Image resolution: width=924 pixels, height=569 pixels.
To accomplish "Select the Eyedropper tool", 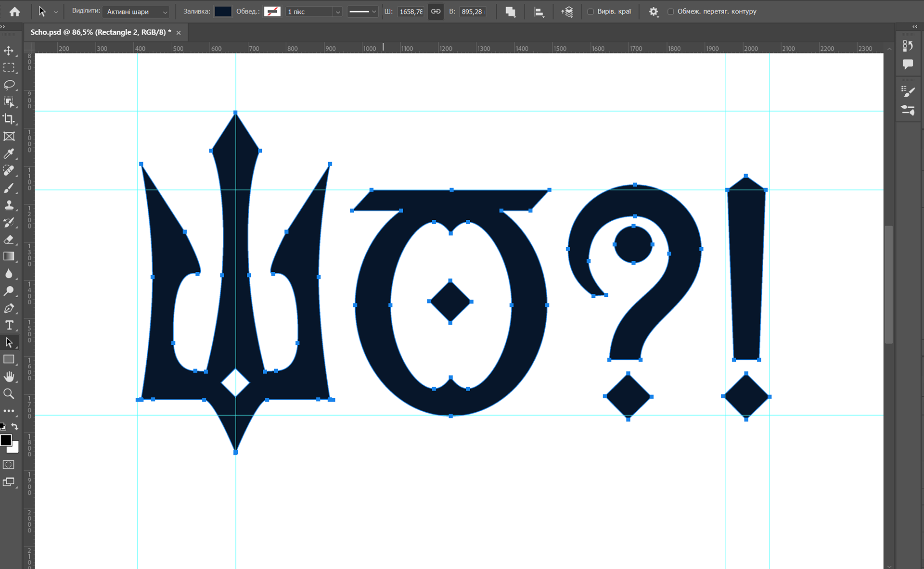I will coord(9,153).
